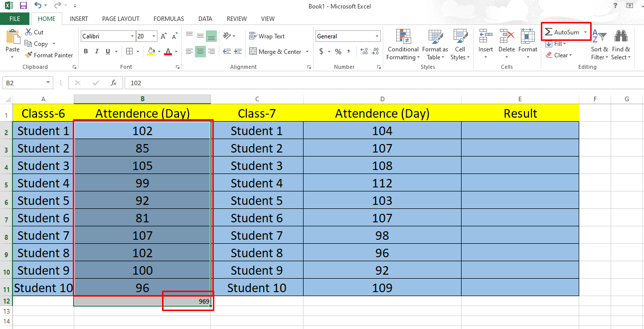Click the Format cells icon in Cells group
The image size is (644, 329).
(528, 36)
